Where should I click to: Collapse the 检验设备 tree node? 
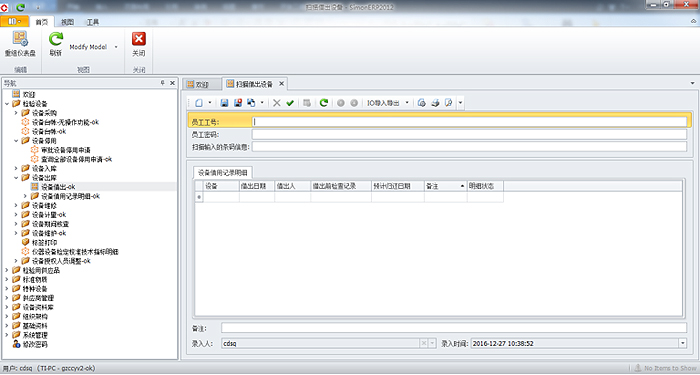(7, 104)
